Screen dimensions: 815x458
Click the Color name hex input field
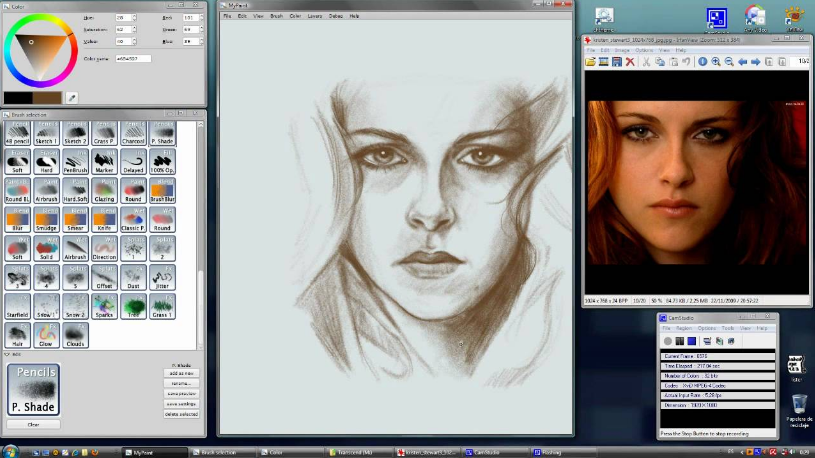[133, 59]
